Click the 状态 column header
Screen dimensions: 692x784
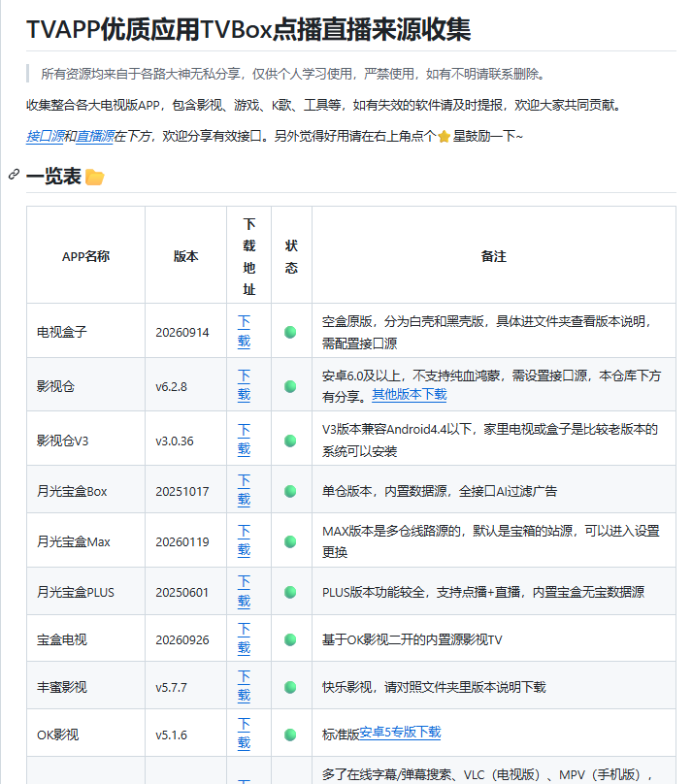click(x=291, y=256)
